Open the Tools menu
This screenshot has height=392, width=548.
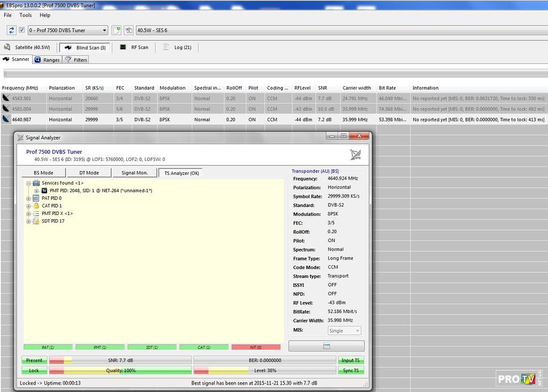(26, 15)
